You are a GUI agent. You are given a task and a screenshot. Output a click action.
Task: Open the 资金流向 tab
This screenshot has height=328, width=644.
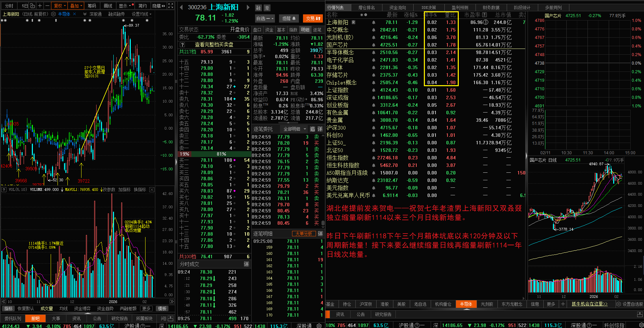(x=398, y=8)
